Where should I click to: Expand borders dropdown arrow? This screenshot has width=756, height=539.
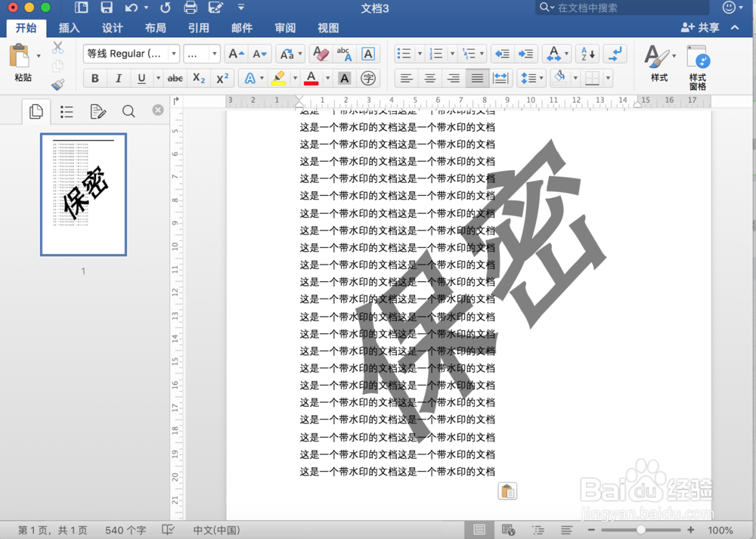[608, 78]
